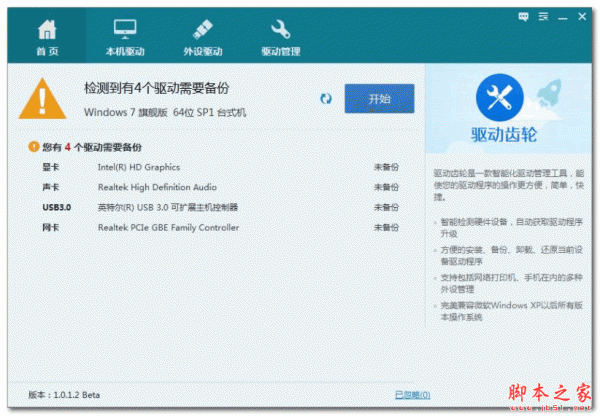Click the orange warning triangle icon
Screen dimensions: 600x416
(42, 99)
